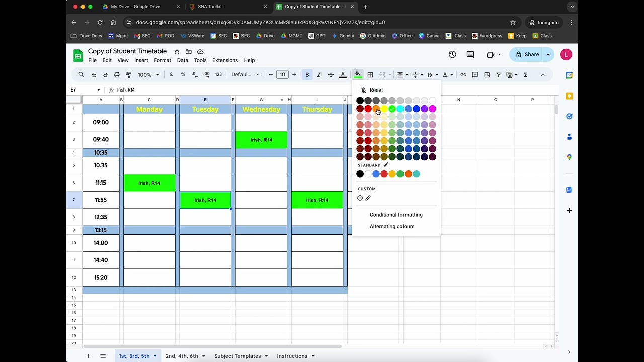Edit standard colours with the pencil icon
The height and width of the screenshot is (362, 644).
click(x=386, y=165)
